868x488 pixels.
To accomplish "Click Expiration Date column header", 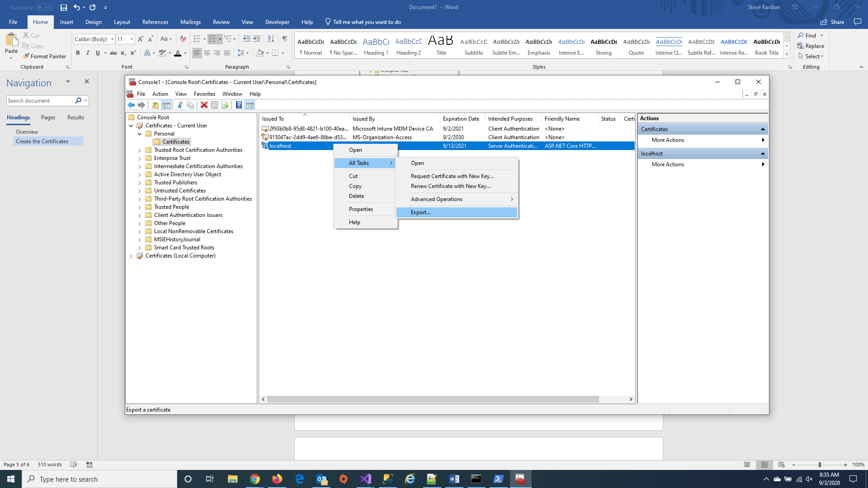I will click(462, 119).
